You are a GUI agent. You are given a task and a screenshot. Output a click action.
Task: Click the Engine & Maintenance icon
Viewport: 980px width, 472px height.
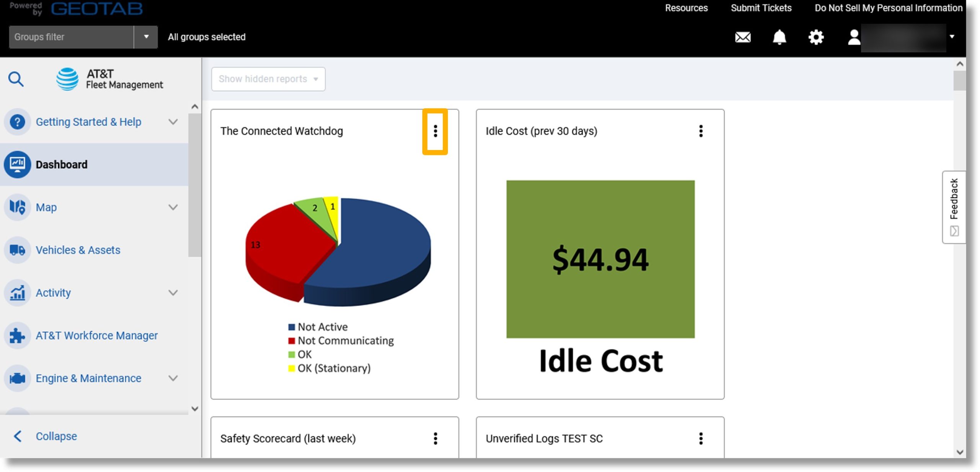(17, 377)
